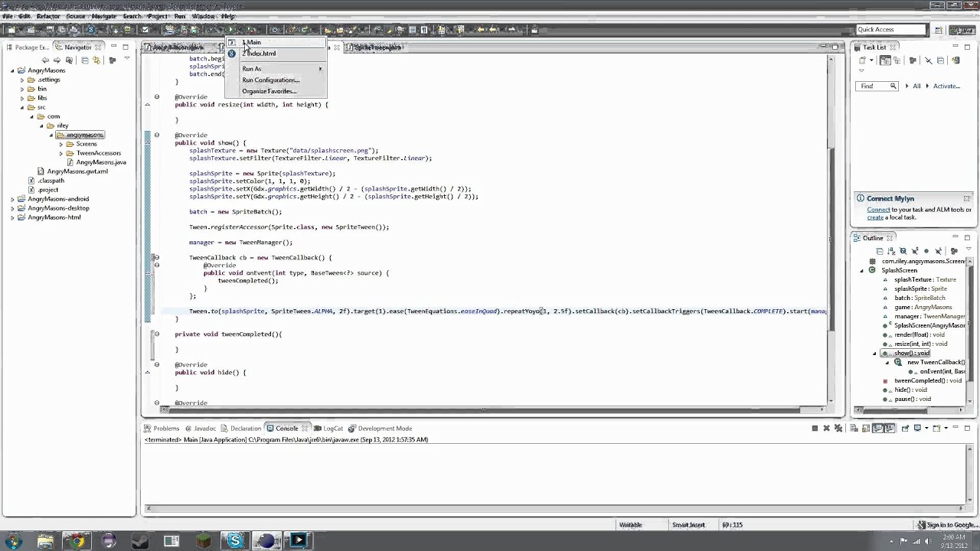Screen dimensions: 980x551
Task: Task List: click the Synchronize Changed icon
Action: pyautogui.click(x=955, y=60)
